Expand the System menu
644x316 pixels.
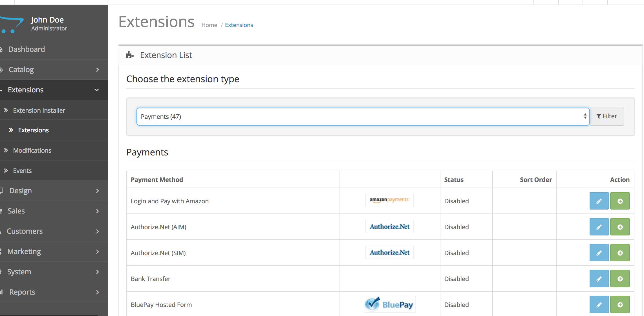[54, 272]
